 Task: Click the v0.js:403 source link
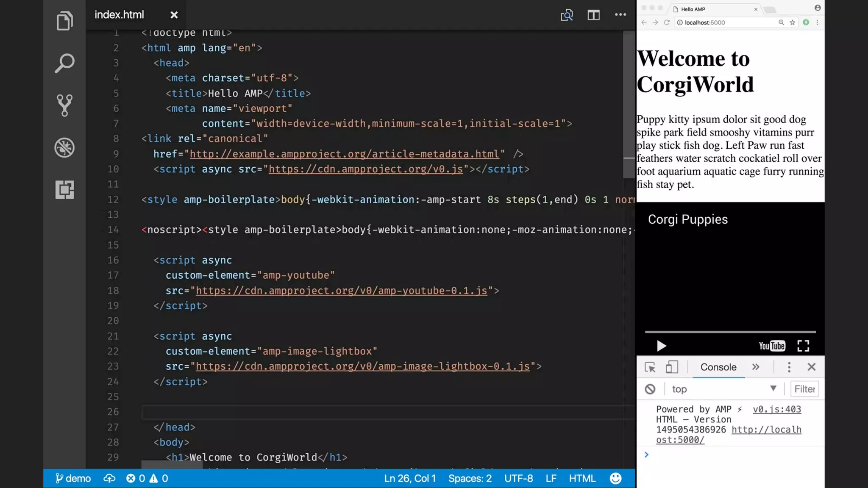(x=777, y=409)
